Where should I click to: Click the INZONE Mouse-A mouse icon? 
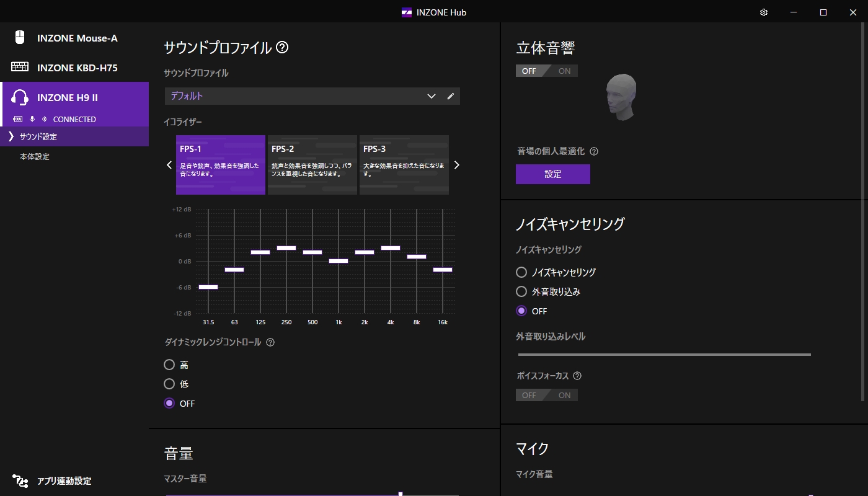(20, 38)
